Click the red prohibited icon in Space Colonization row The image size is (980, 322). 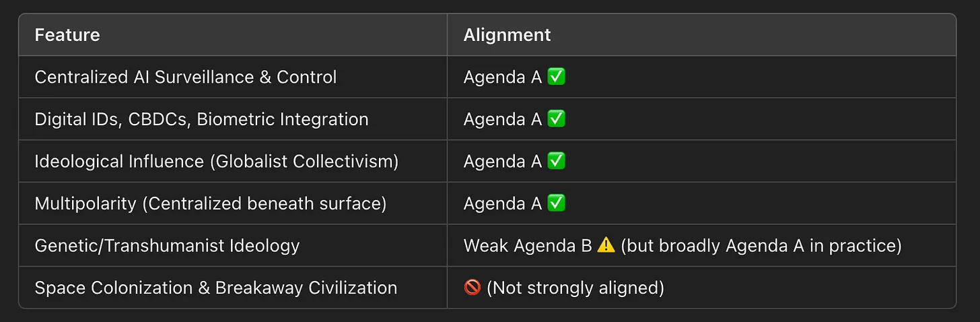click(473, 288)
